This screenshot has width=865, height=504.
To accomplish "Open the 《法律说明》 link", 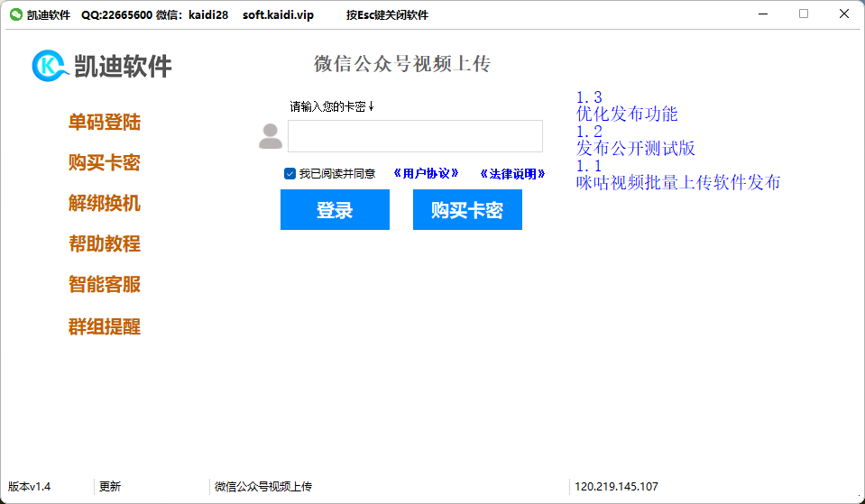I will (513, 174).
